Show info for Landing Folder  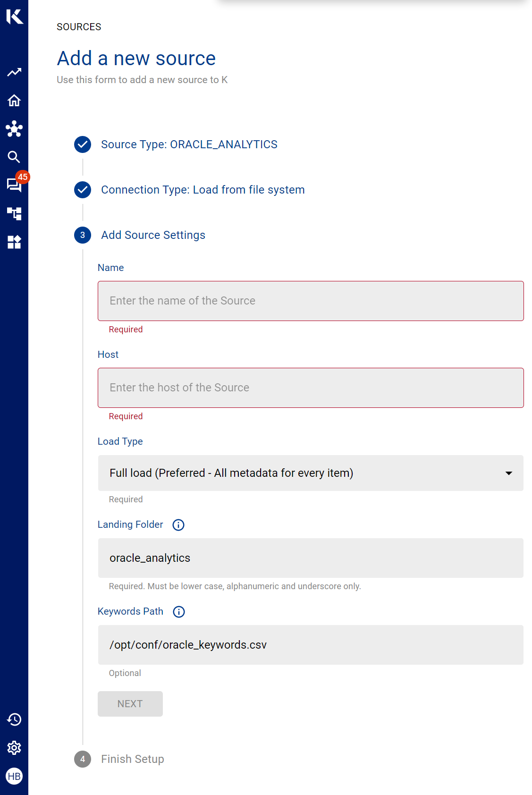tap(178, 525)
